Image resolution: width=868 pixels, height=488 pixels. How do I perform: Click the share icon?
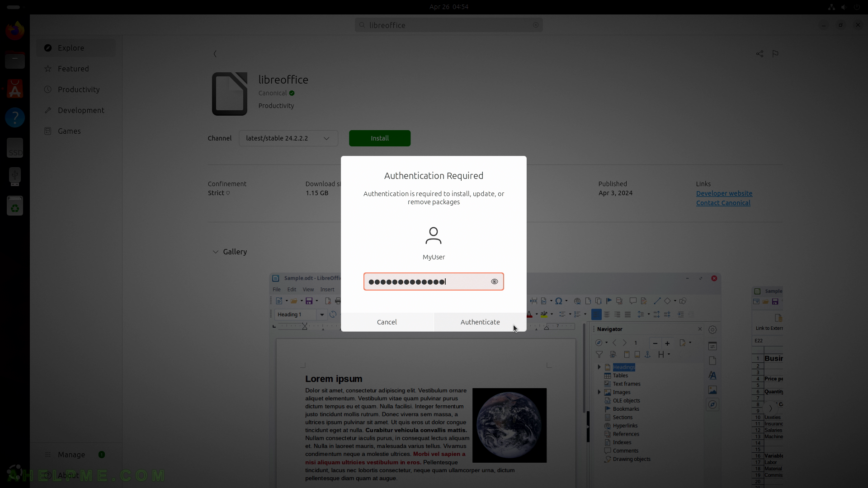point(759,54)
